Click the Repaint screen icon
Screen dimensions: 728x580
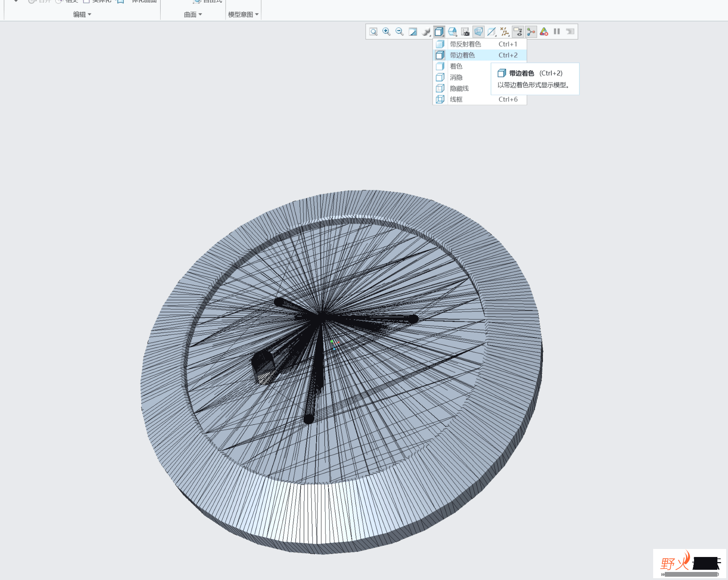(x=413, y=32)
